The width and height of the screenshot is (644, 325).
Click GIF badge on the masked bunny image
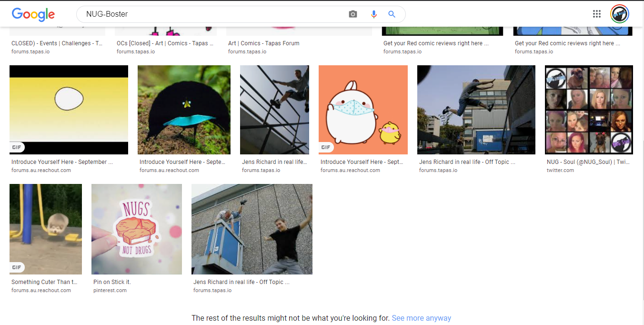click(326, 147)
